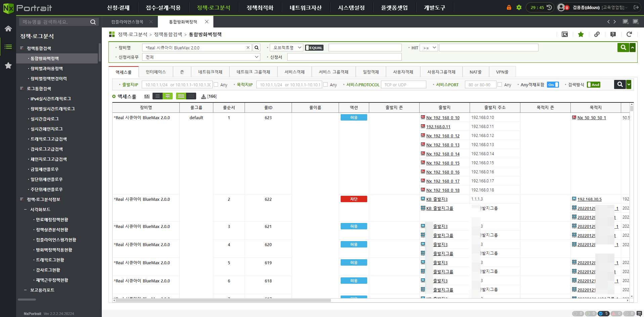
Task: Open device lookup magnifier next to 장비명
Action: [x=257, y=48]
